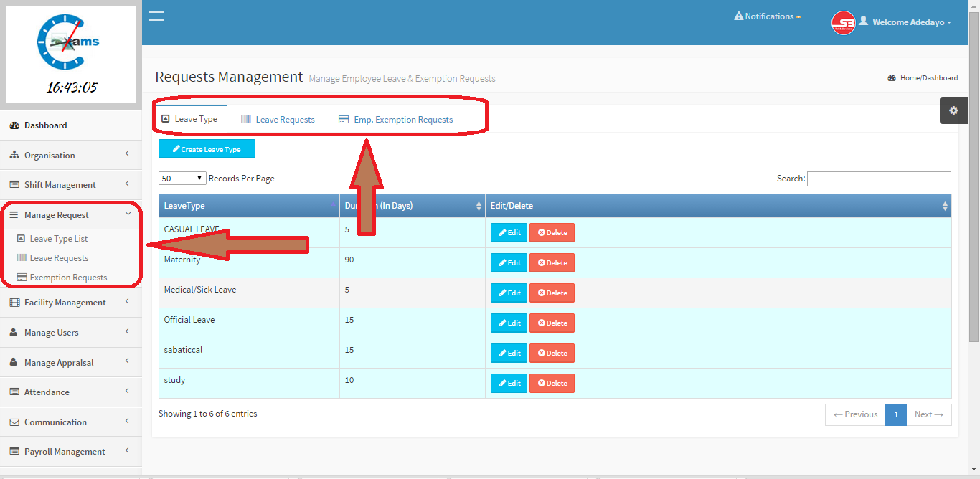Open the settings gear panel
Viewport: 980px width, 479px height.
tap(953, 110)
